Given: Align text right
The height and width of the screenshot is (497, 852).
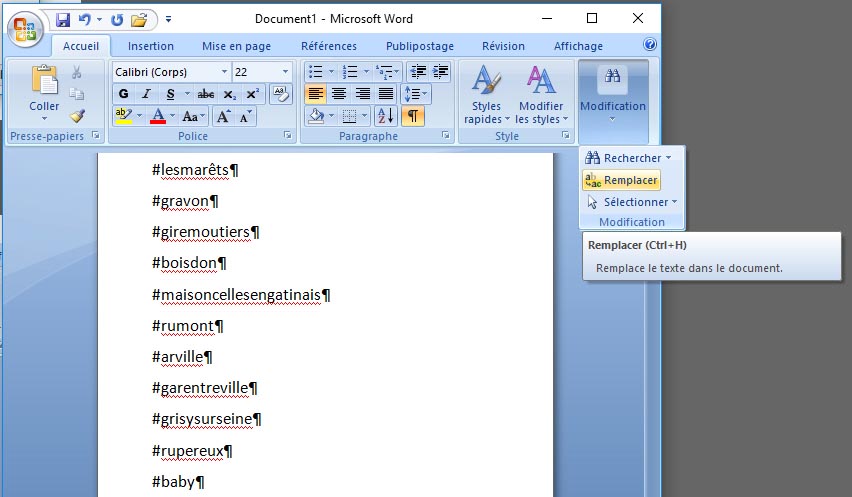Looking at the screenshot, I should pyautogui.click(x=362, y=94).
